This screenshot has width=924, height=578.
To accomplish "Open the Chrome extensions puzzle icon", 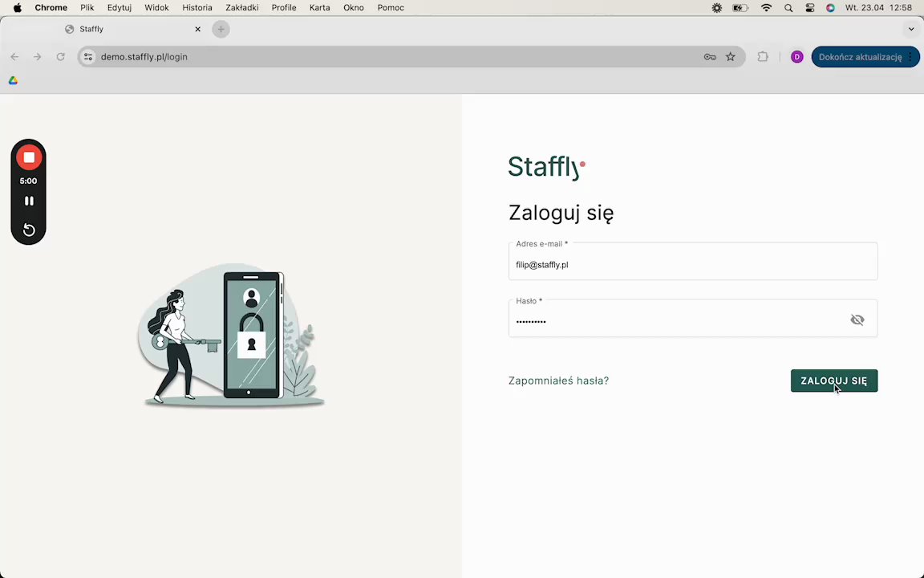I will (x=763, y=57).
